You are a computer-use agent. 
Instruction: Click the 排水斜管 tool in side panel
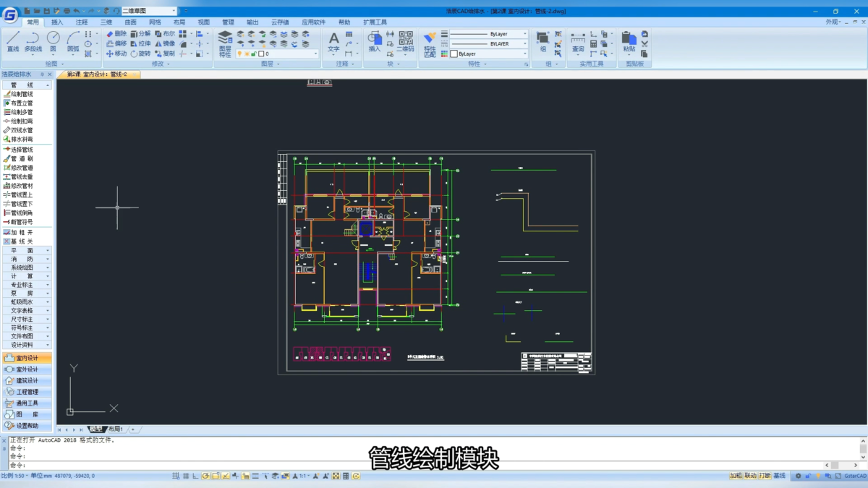tap(18, 139)
